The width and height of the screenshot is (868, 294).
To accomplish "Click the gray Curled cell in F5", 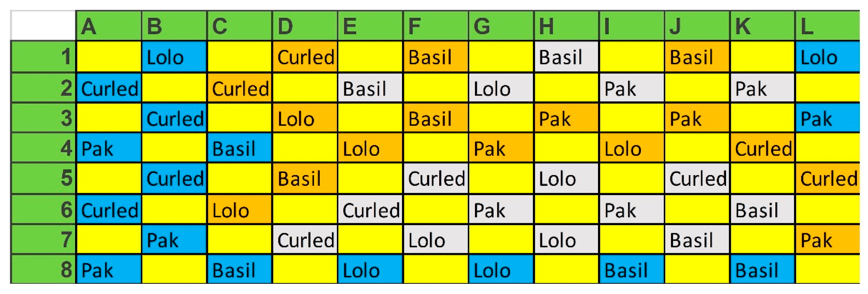I will pos(436,178).
